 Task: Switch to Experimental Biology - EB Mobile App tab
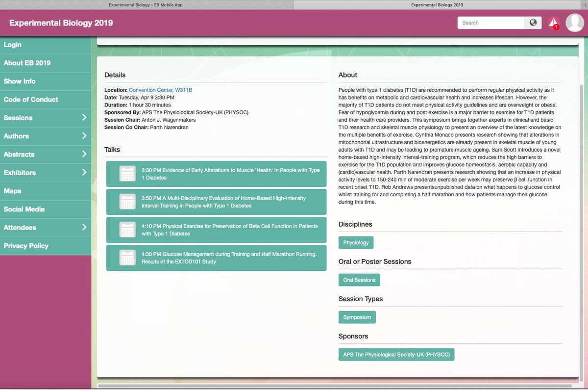(147, 4)
